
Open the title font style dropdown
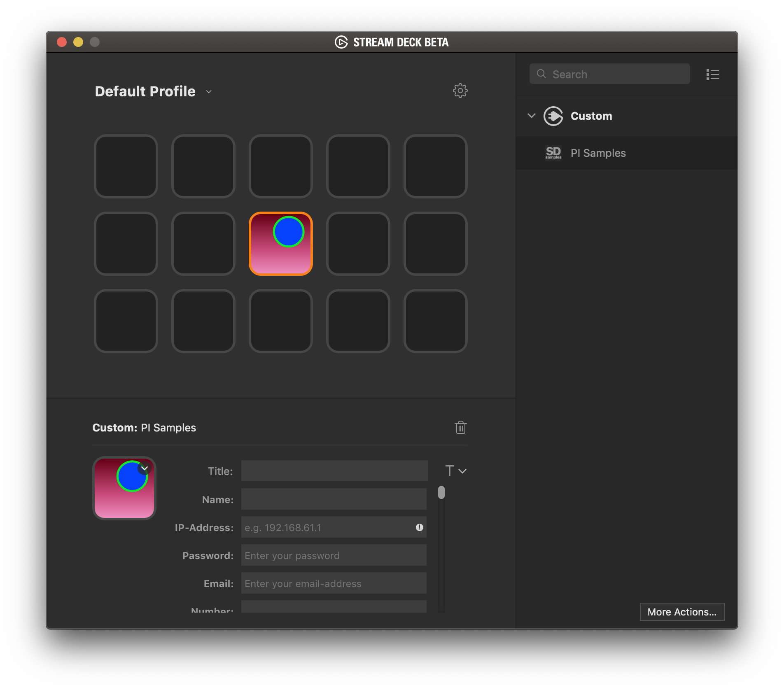tap(456, 471)
